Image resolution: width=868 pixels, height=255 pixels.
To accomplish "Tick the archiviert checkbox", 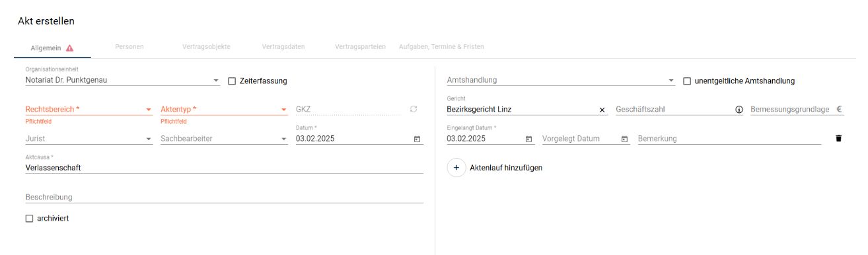I will [x=29, y=219].
